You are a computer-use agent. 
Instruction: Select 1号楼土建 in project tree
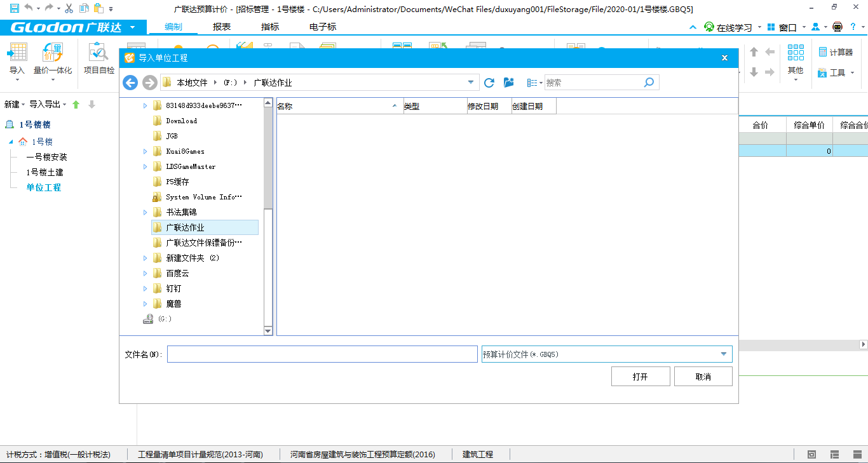[44, 172]
